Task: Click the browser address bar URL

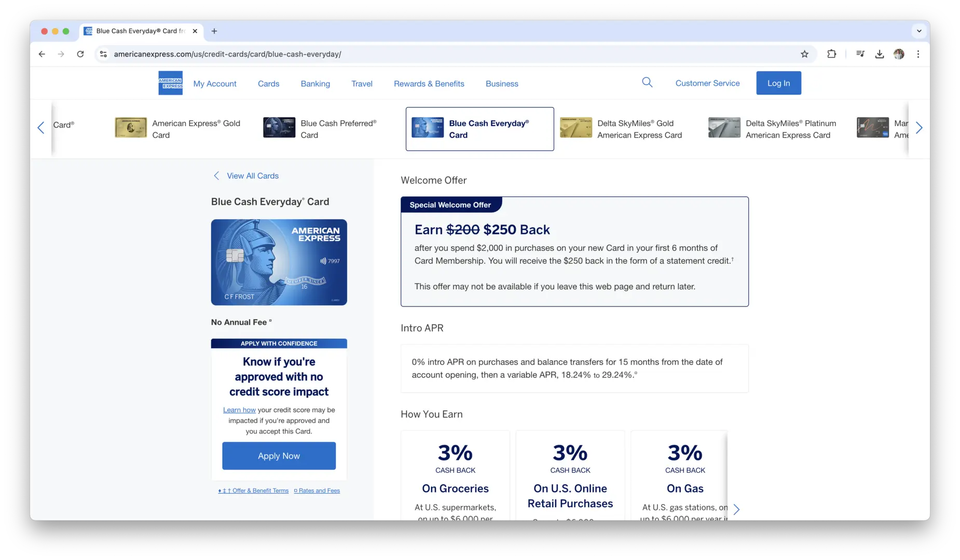Action: (x=227, y=54)
